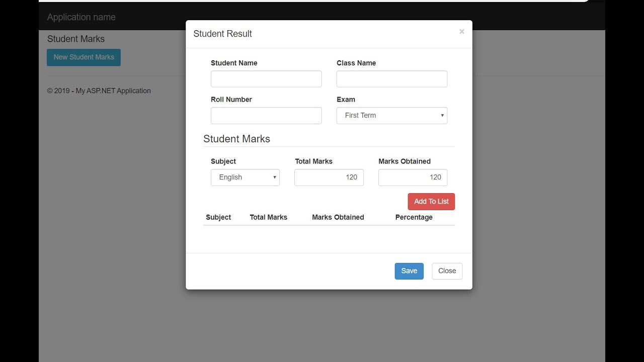Click the Marks Obtained number field

pyautogui.click(x=413, y=177)
